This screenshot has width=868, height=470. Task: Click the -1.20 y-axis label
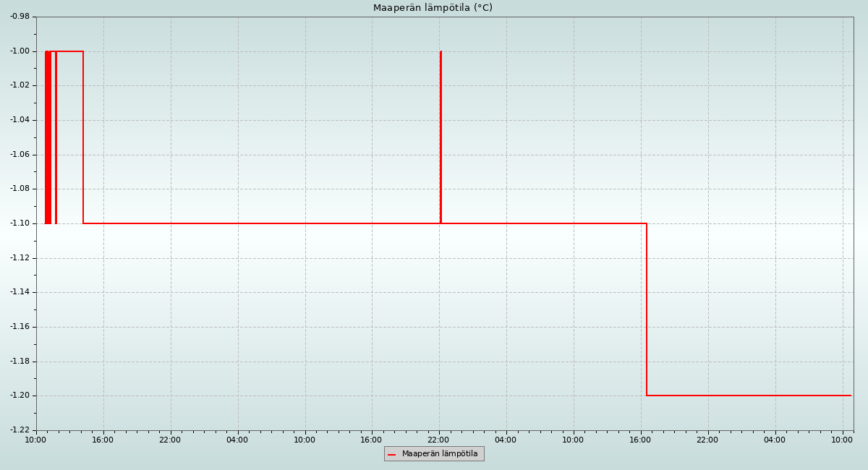pos(20,396)
